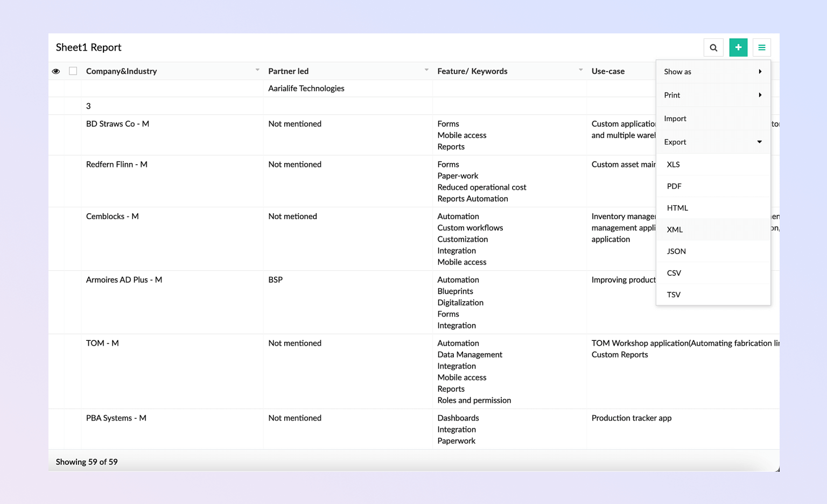
Task: Select Import from the menu
Action: click(x=675, y=118)
